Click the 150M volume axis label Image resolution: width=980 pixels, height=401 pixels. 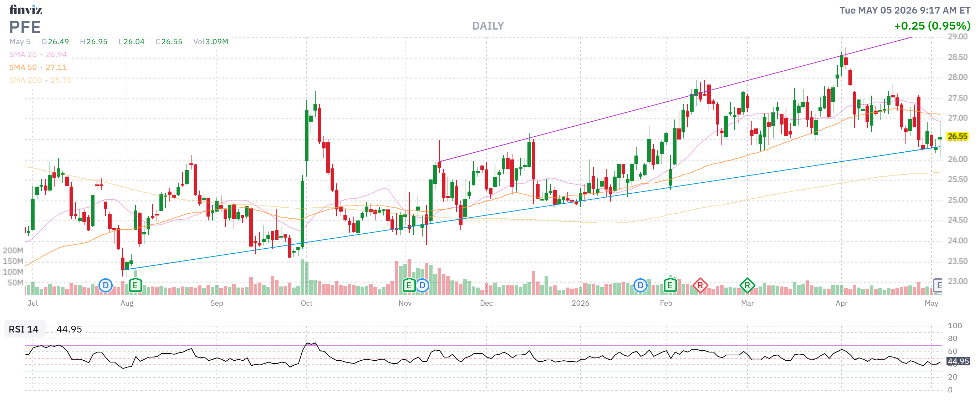13,262
